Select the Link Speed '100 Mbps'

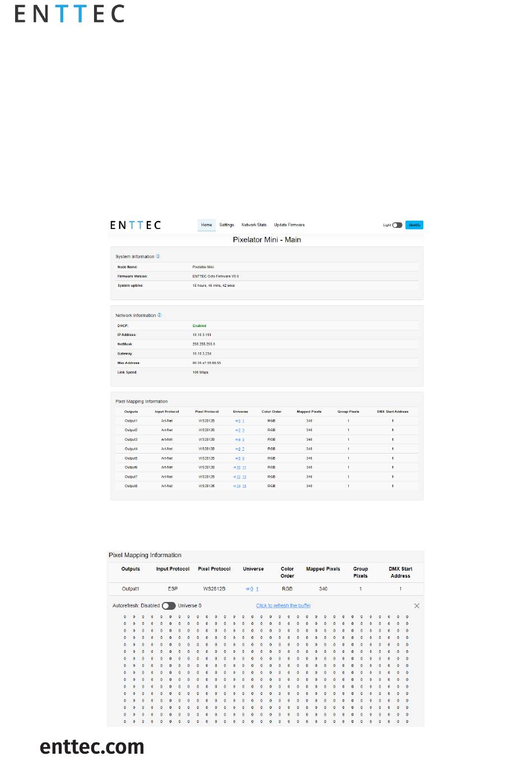[200, 372]
